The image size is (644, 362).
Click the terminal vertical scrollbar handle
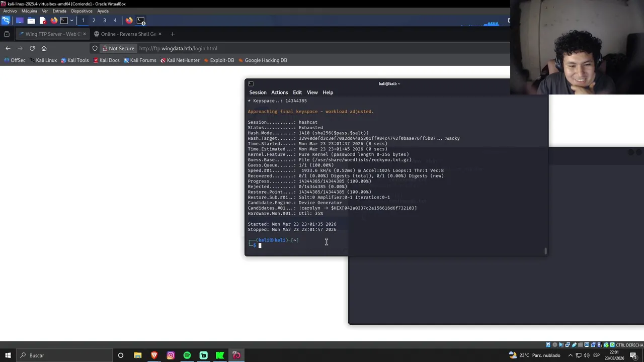coord(545,251)
